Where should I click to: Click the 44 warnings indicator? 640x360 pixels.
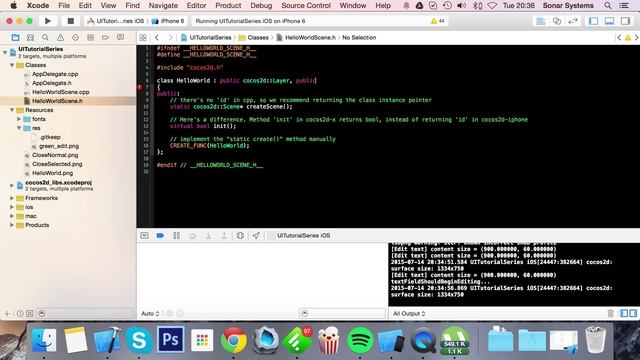click(438, 21)
